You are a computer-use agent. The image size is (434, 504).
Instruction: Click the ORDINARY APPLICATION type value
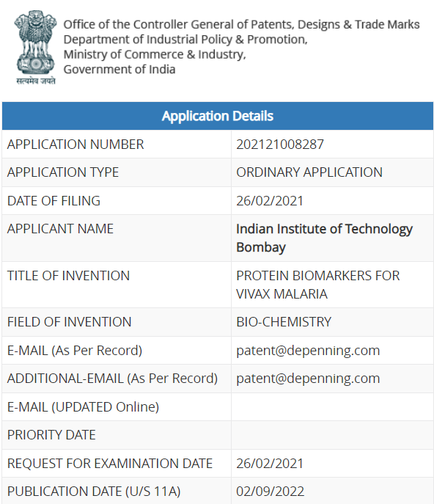(x=309, y=172)
